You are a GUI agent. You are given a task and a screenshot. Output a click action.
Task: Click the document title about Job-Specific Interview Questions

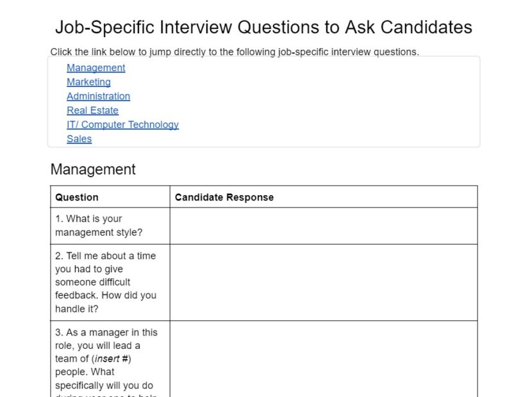coord(263,27)
